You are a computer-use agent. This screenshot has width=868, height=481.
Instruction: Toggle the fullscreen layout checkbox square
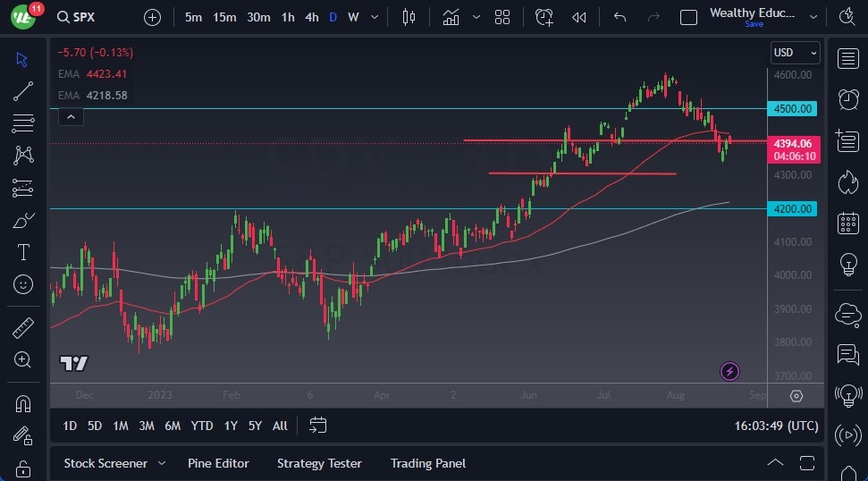688,17
